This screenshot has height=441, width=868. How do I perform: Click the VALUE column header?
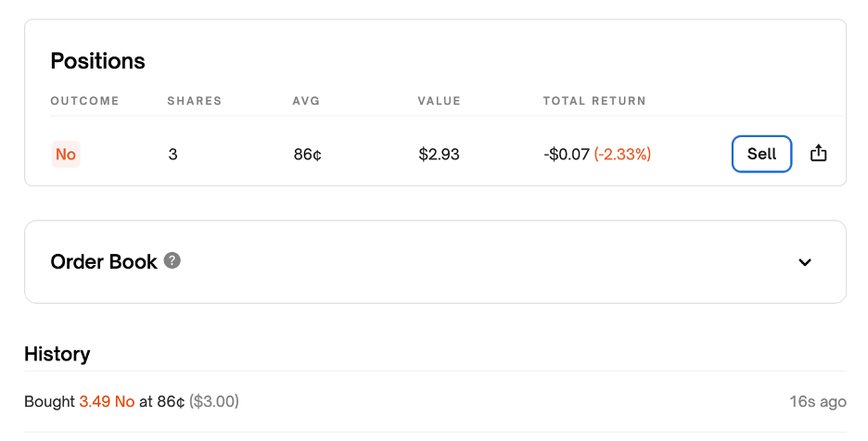pos(439,101)
